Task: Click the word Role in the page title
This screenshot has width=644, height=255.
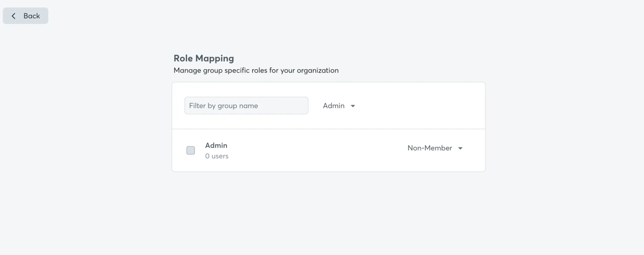Action: (x=183, y=58)
